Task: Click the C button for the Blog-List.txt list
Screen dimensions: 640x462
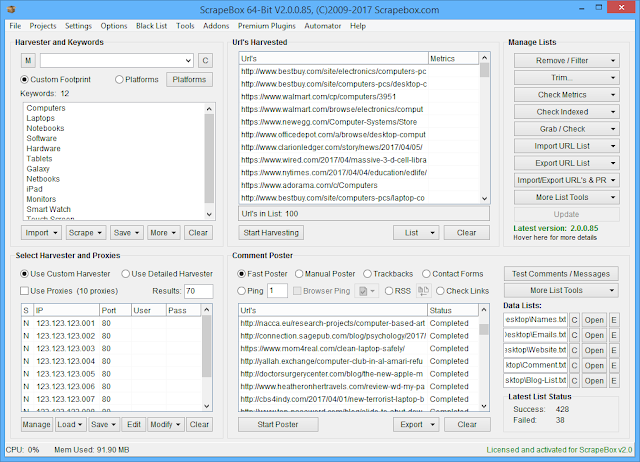Action: [x=574, y=380]
